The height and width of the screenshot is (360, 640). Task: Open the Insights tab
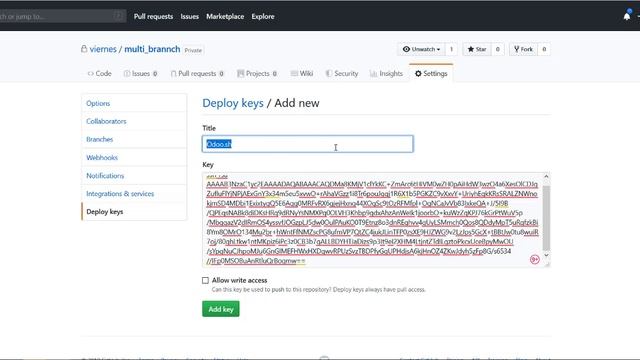coord(386,73)
